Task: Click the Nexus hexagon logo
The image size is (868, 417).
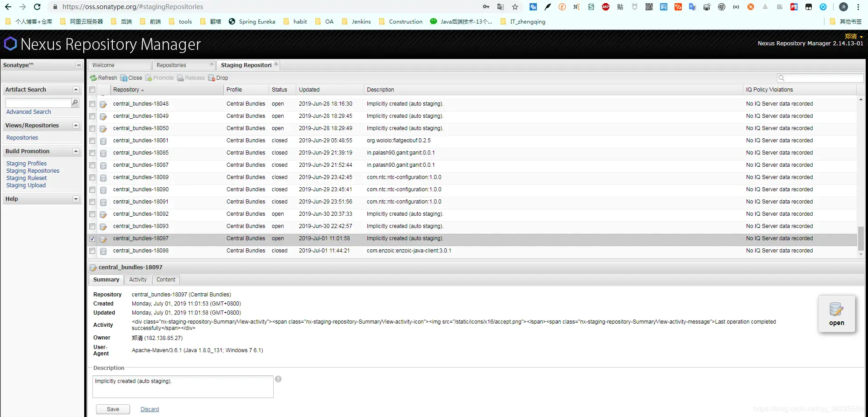Action: (10, 44)
